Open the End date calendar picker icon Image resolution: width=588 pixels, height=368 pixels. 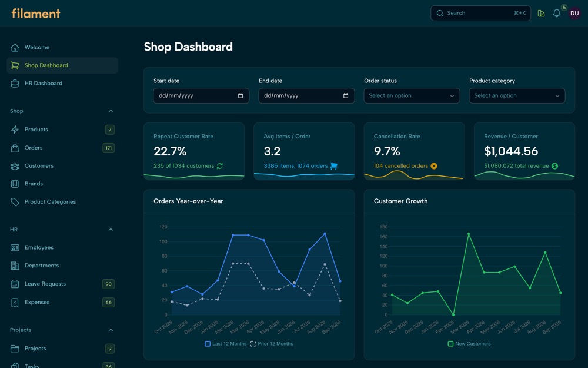click(x=346, y=96)
